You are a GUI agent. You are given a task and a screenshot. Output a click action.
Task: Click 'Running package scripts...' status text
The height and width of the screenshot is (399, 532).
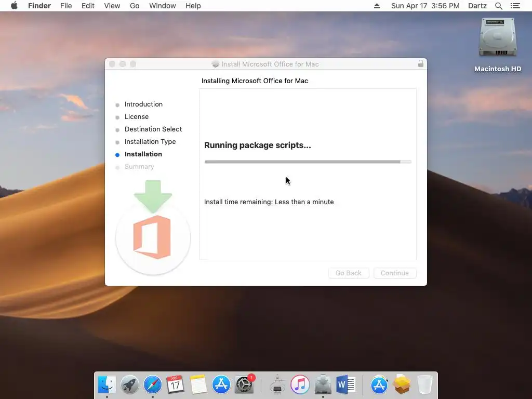point(258,145)
